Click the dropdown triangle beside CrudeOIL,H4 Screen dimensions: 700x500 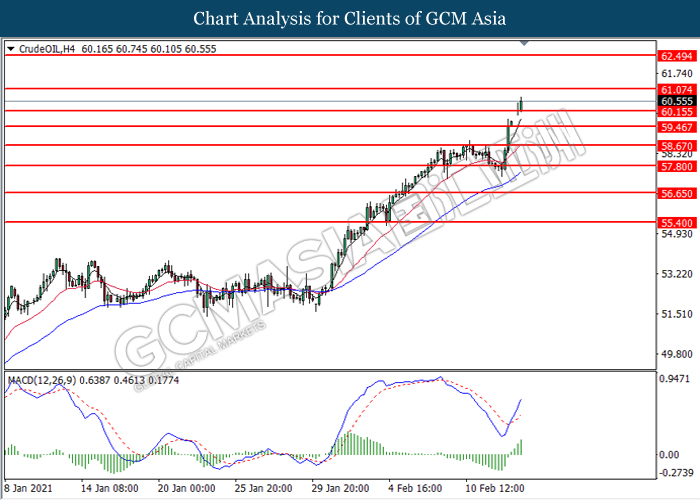10,48
